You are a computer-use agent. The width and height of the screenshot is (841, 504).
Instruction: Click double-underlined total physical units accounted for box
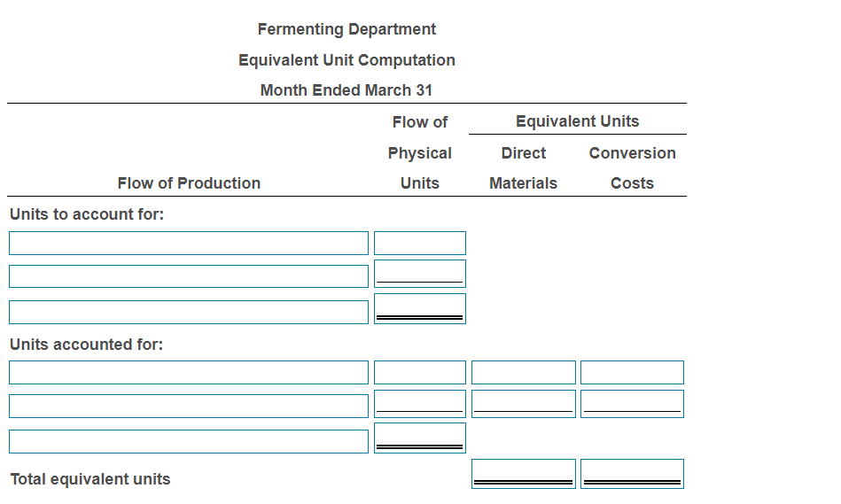tap(420, 438)
